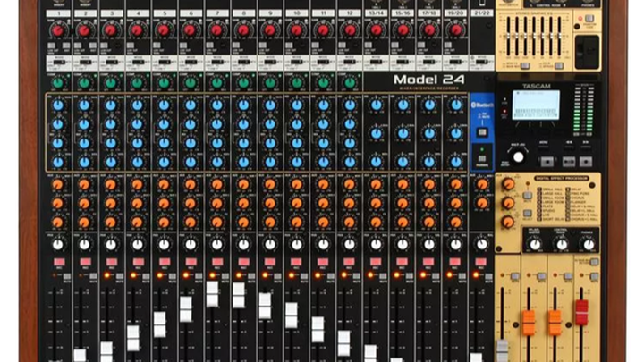
Task: Click graphic EQ MAIN MIX select button
Action: [525, 66]
